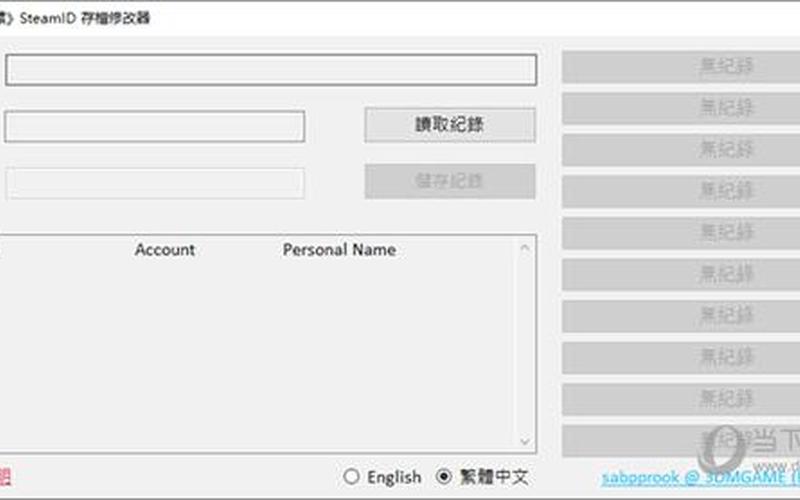Select the English language radio button
The image size is (800, 500).
pyautogui.click(x=352, y=477)
